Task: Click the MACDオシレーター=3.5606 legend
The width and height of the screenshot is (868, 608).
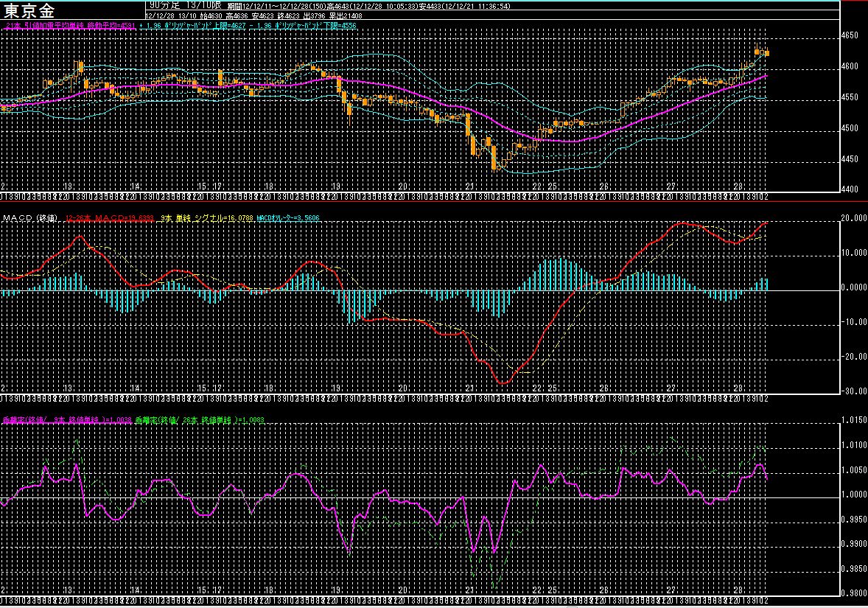Action: [288, 218]
